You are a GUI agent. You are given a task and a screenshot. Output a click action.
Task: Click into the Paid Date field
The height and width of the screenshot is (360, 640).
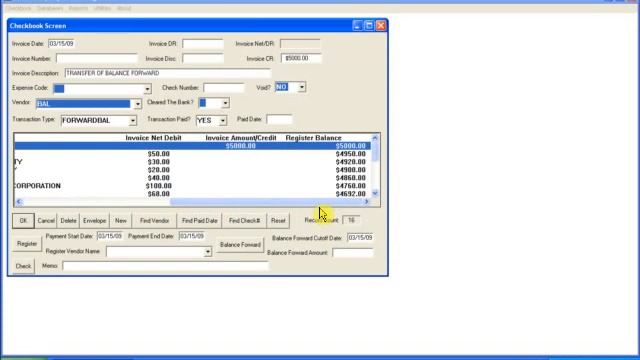[280, 120]
